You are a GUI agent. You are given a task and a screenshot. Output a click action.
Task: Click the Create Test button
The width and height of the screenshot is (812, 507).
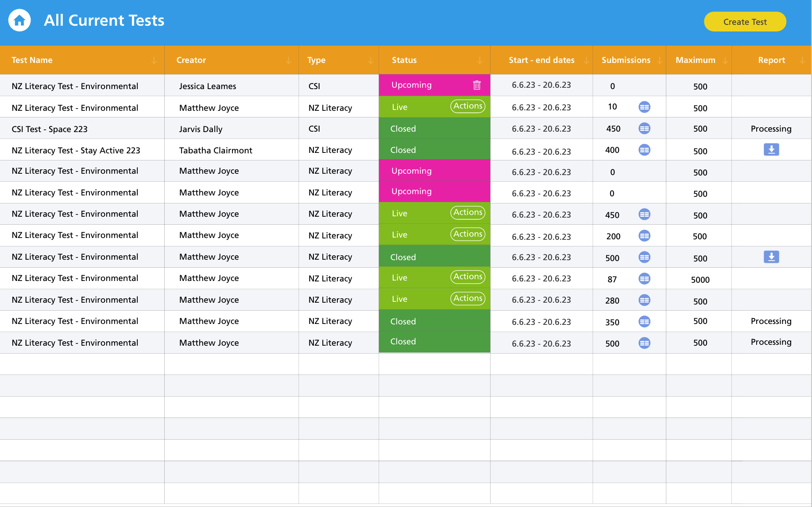(x=745, y=22)
